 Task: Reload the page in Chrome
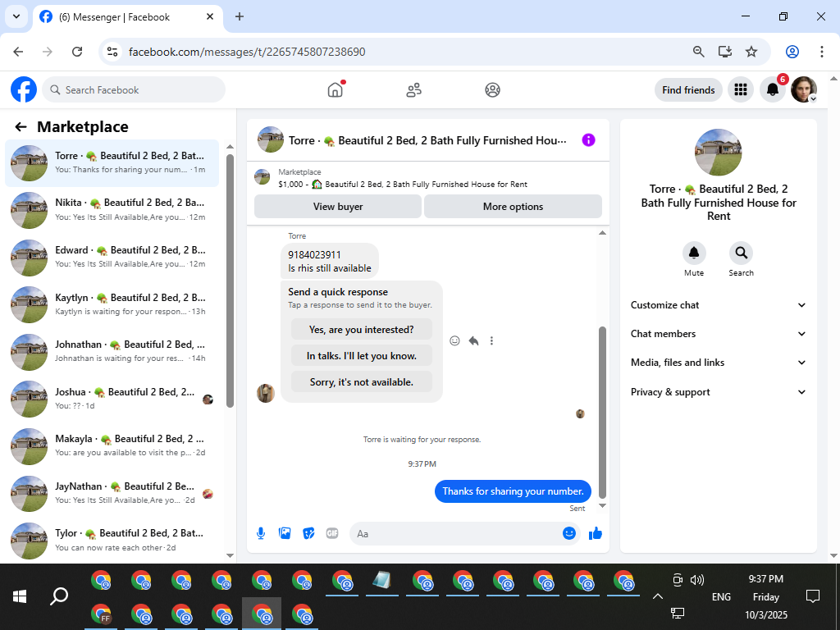click(77, 52)
